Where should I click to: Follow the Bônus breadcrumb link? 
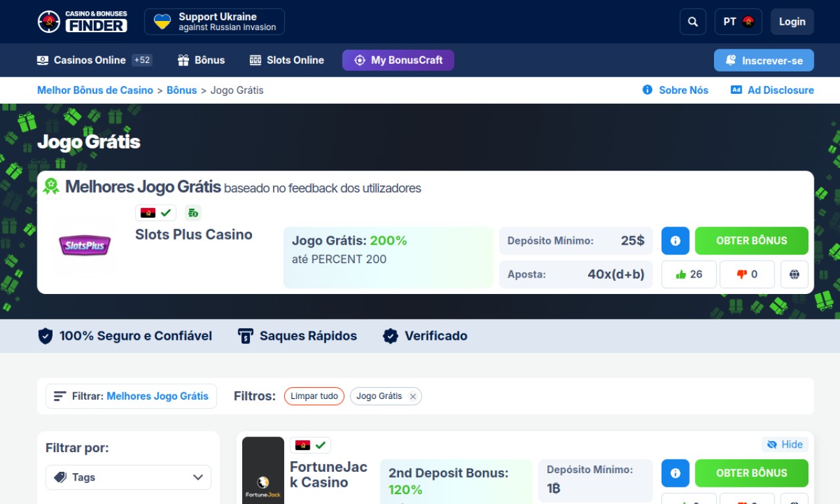(182, 91)
